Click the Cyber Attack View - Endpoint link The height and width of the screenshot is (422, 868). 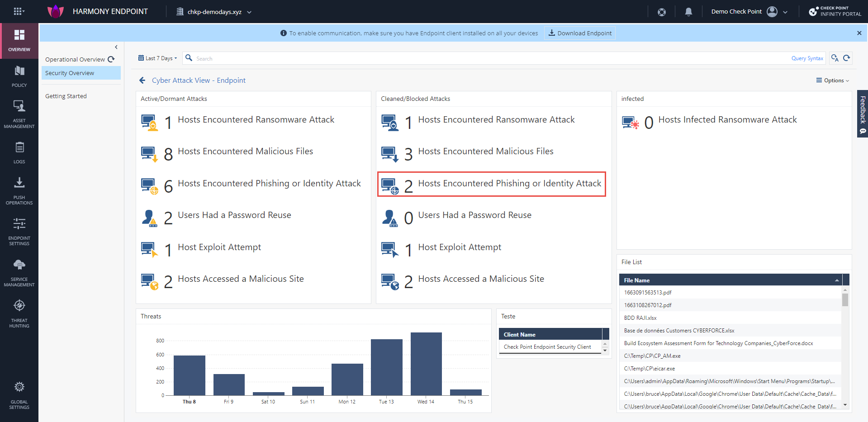[x=199, y=80]
